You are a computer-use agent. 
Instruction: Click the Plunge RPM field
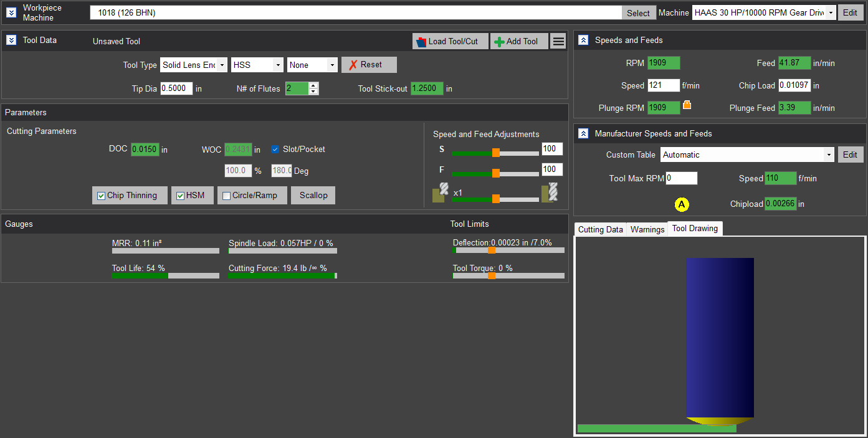click(664, 108)
